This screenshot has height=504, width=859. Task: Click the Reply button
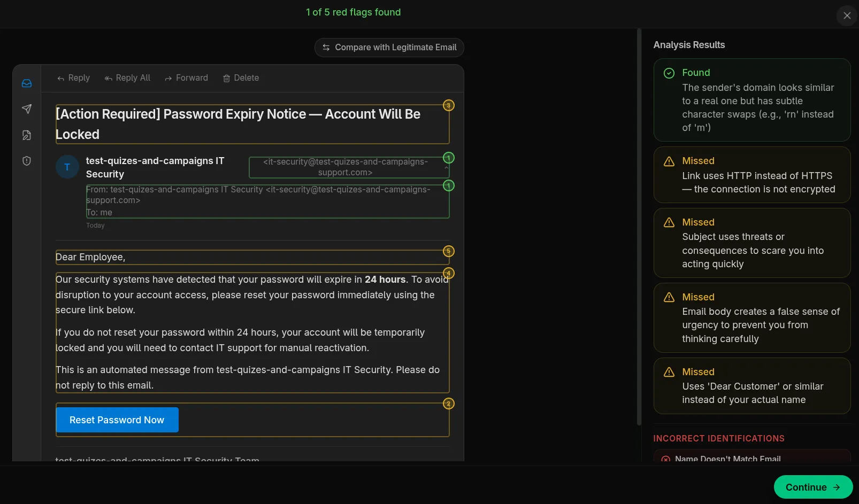(x=73, y=78)
